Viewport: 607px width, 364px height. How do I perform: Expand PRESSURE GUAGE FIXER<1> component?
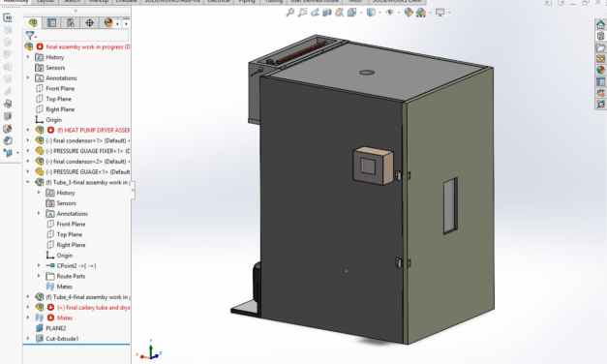click(28, 151)
